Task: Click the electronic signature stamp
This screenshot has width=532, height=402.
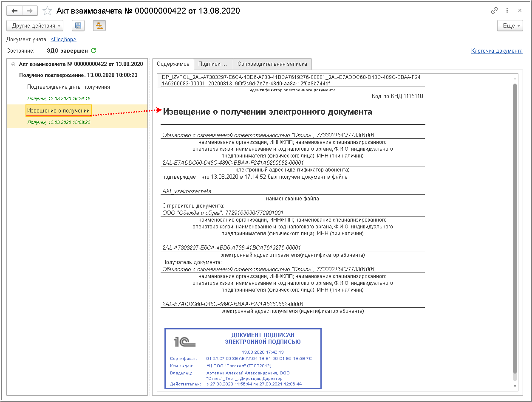Action: tap(243, 359)
